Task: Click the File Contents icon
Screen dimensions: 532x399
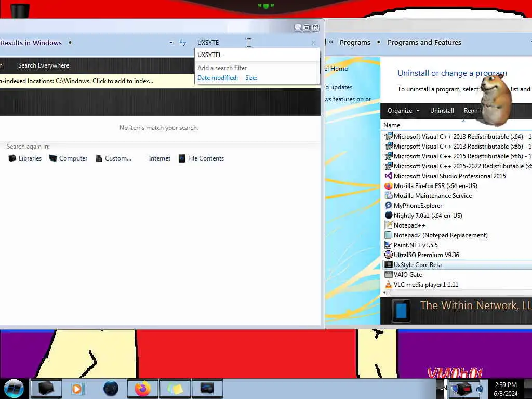Action: point(182,158)
